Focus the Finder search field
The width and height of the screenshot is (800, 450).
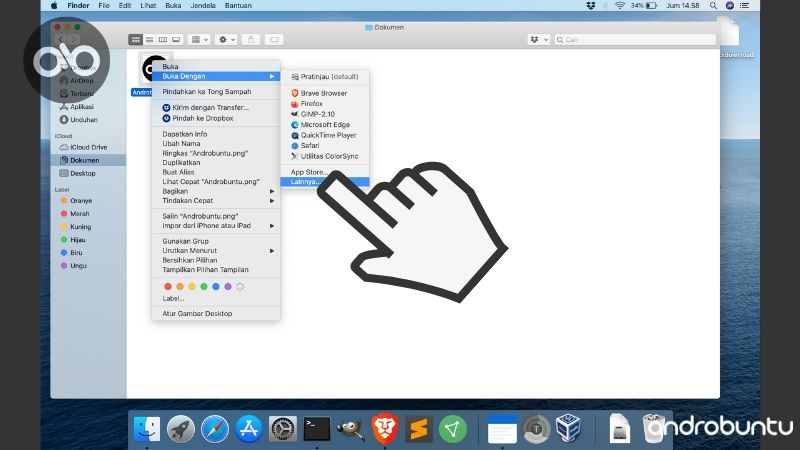click(x=635, y=40)
